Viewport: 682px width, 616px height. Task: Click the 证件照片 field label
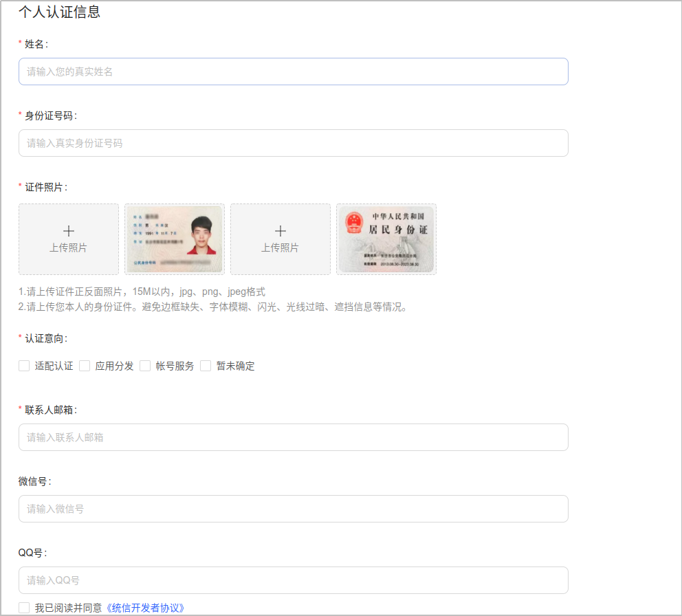pyautogui.click(x=45, y=187)
